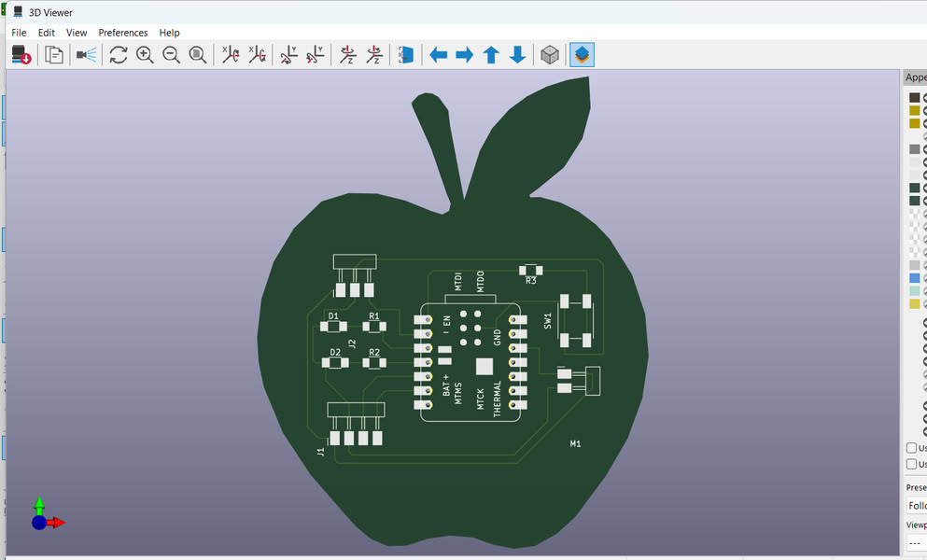Click the SW1 label on the board

547,321
